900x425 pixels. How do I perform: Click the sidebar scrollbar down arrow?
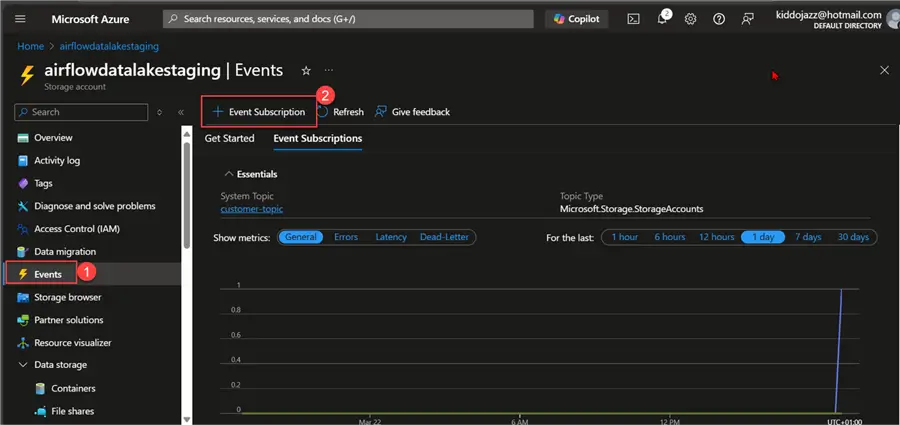[186, 419]
